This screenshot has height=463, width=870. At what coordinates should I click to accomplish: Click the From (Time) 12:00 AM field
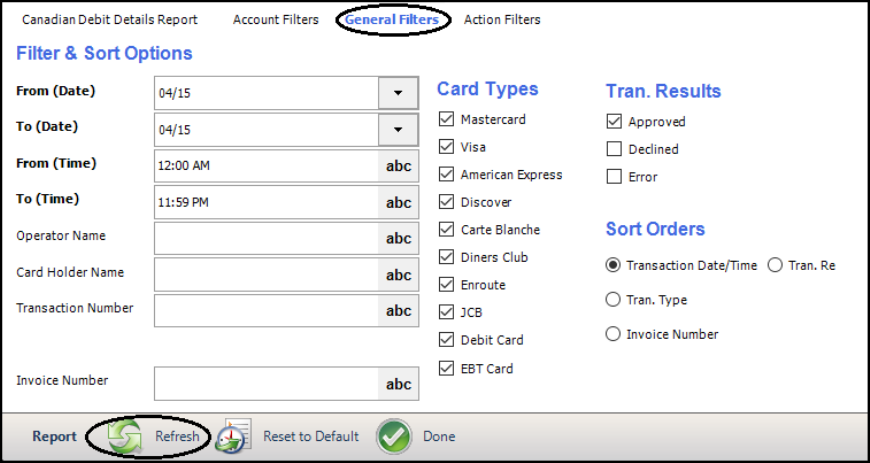coord(267,166)
